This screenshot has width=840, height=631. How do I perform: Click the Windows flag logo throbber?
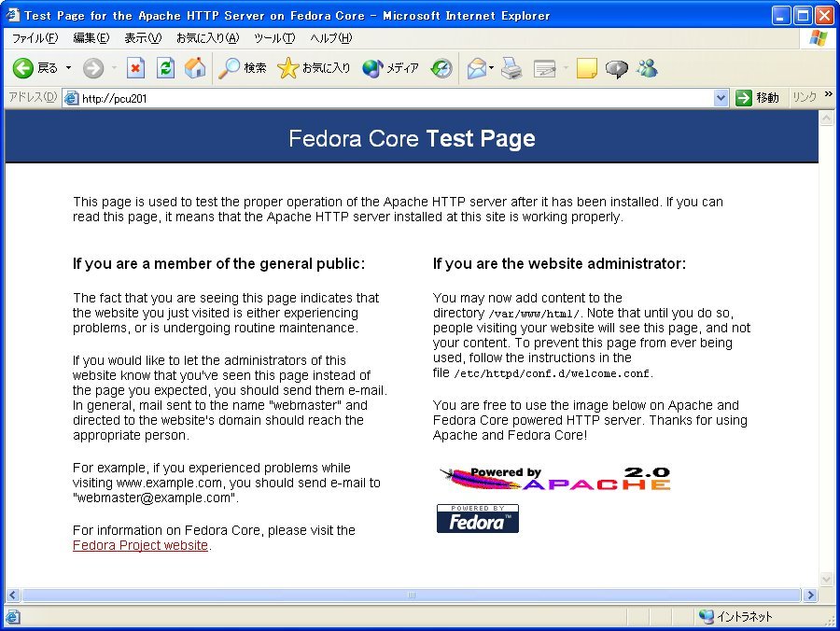(x=818, y=38)
